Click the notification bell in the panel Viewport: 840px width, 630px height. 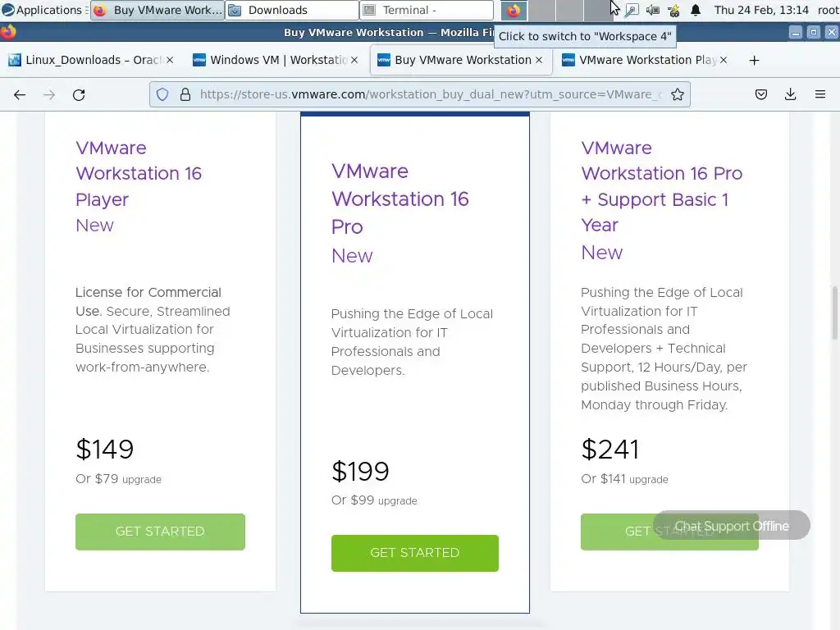coord(696,11)
